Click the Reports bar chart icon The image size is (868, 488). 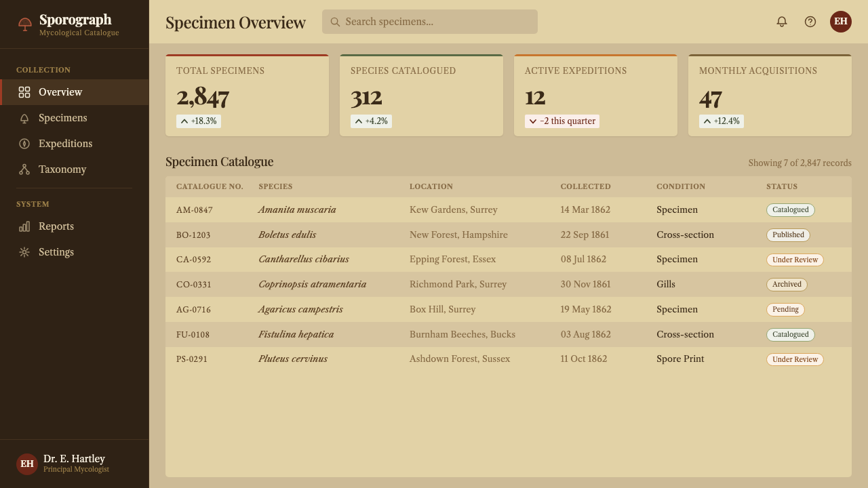pos(24,226)
